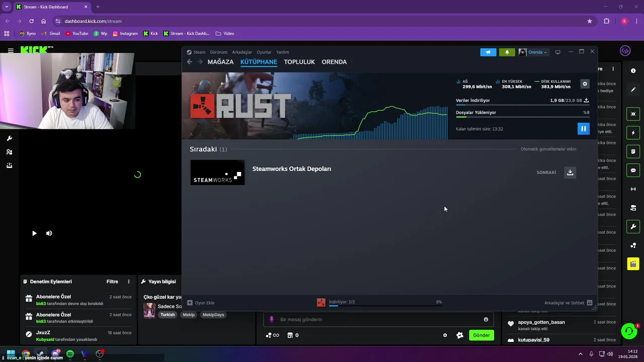Open Kick hamburger menu
Viewport: 644px width, 362px height.
[11, 50]
